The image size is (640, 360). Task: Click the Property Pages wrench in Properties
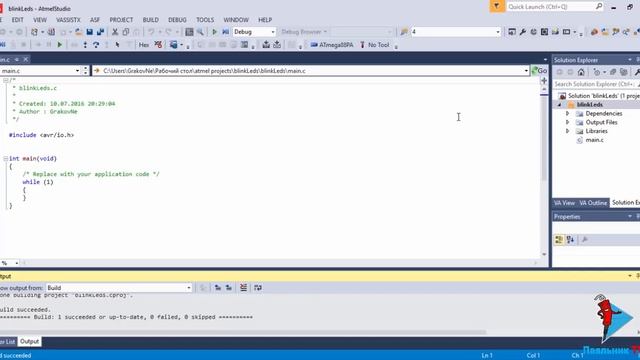585,240
